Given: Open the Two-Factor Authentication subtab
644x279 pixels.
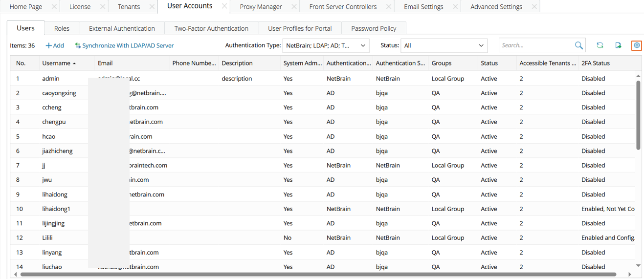Looking at the screenshot, I should pos(211,28).
